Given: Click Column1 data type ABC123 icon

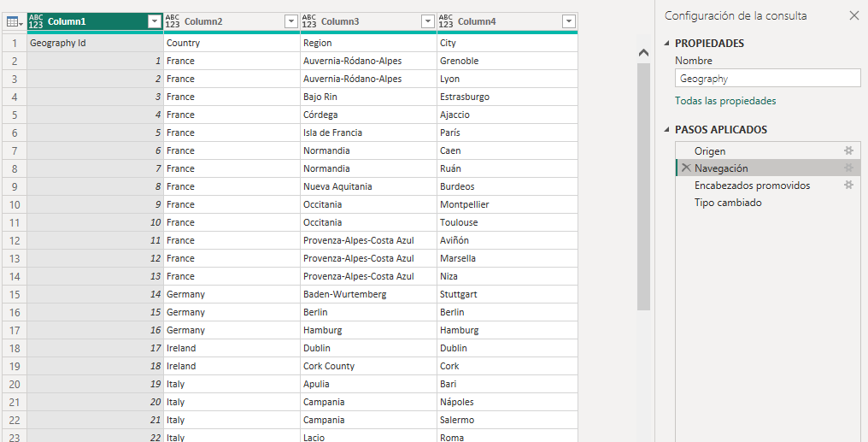Looking at the screenshot, I should pos(37,21).
